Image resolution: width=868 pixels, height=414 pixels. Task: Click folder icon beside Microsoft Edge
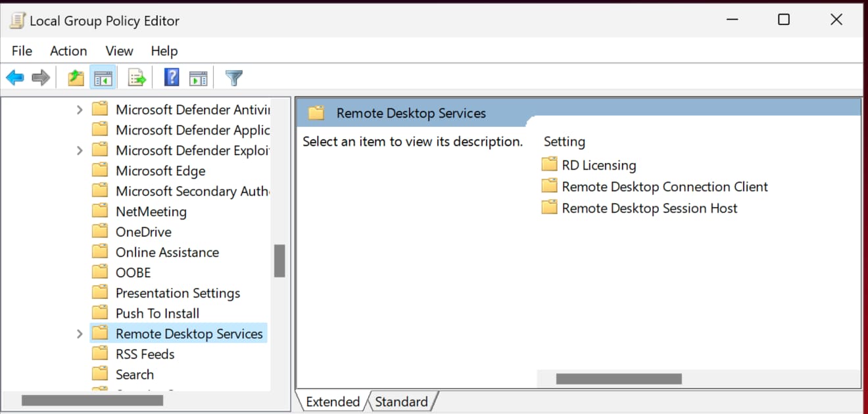[100, 170]
